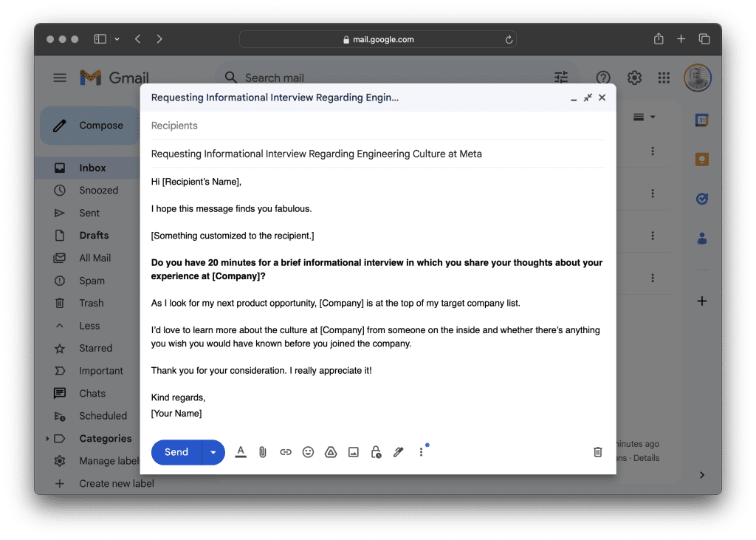Screen dimensions: 756x540
Task: Get add-ons with the plus icon
Action: (x=702, y=301)
